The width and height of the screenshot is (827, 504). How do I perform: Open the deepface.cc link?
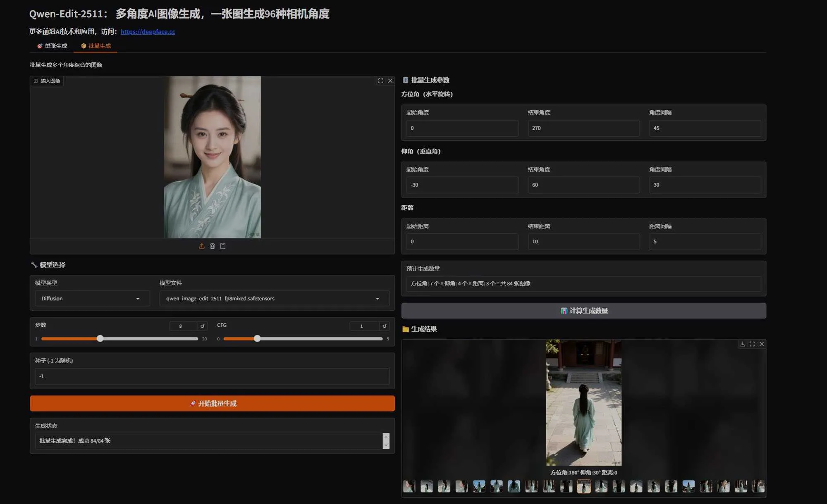click(148, 31)
